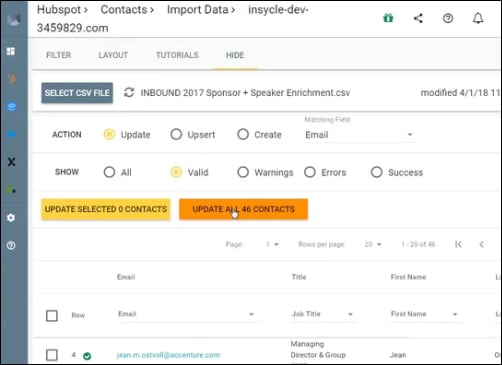Screen dimensions: 502x365
Task: Click UPDATE ALL 46 CONTACTS button
Action: coord(243,209)
